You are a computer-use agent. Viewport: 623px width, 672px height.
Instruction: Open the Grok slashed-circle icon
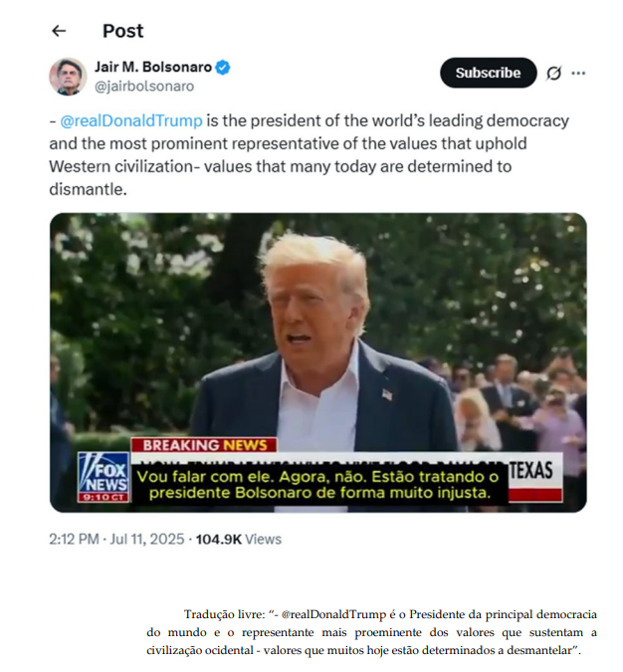pyautogui.click(x=553, y=74)
